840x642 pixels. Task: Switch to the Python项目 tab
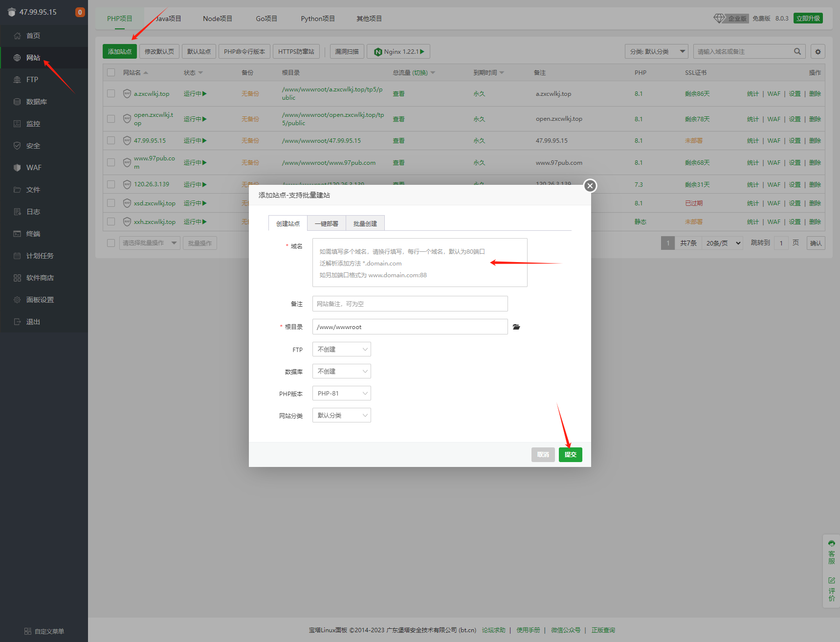318,19
